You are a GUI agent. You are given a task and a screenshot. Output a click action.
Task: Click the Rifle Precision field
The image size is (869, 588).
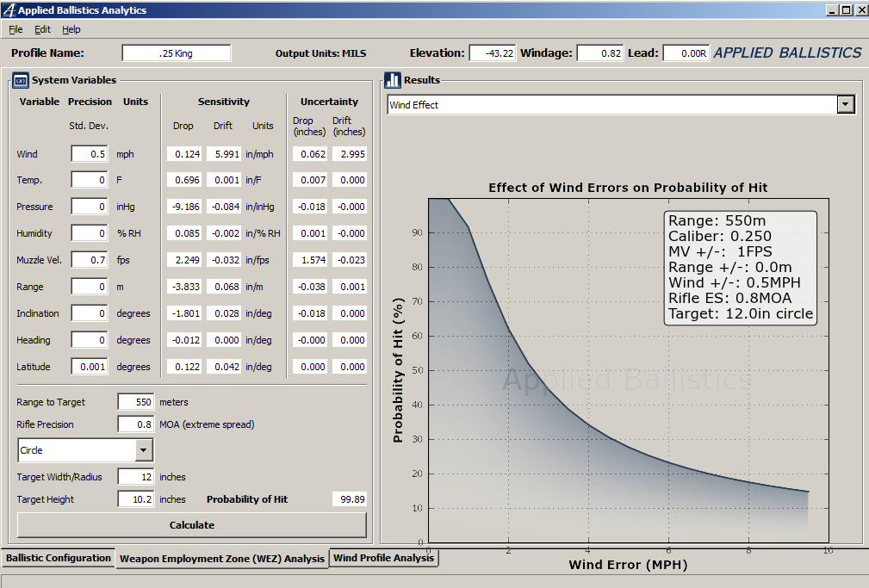point(136,424)
